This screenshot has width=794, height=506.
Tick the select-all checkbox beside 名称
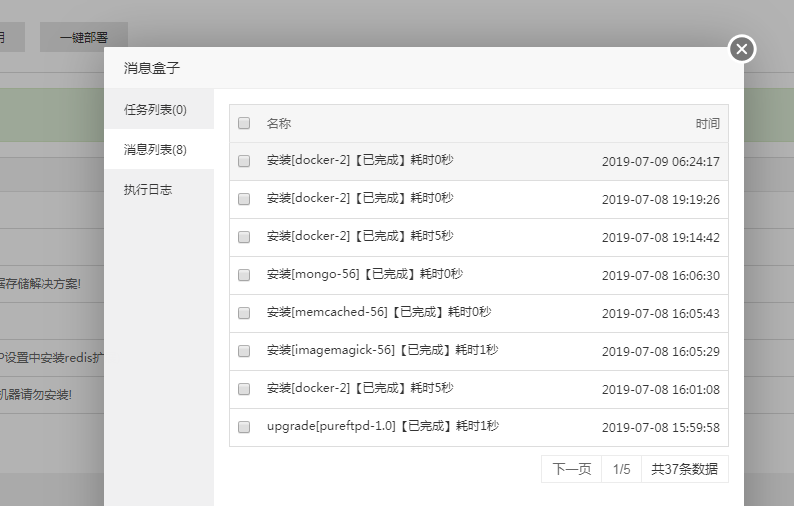coord(244,123)
